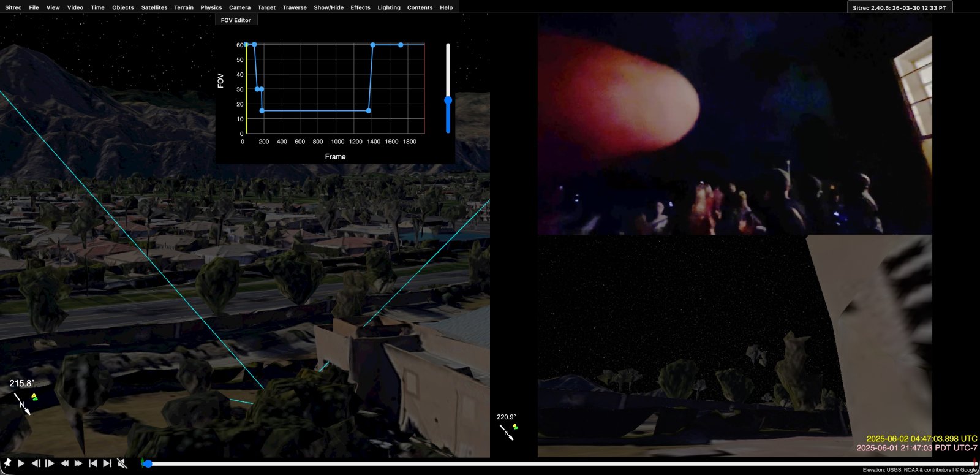
Task: Select the FOV Editor tab
Action: point(236,20)
